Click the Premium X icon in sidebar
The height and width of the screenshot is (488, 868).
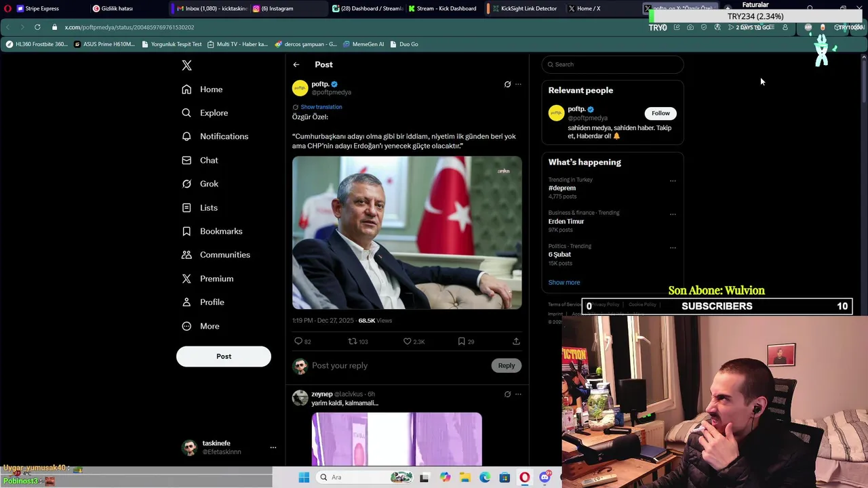186,279
